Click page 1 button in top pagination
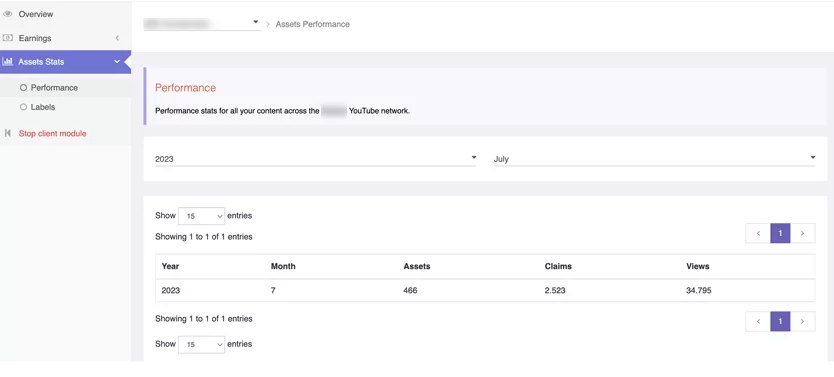The width and height of the screenshot is (834, 377). [780, 233]
